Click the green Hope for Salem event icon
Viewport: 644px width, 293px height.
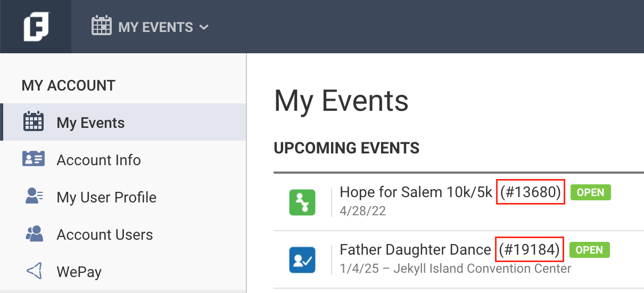coord(302,202)
